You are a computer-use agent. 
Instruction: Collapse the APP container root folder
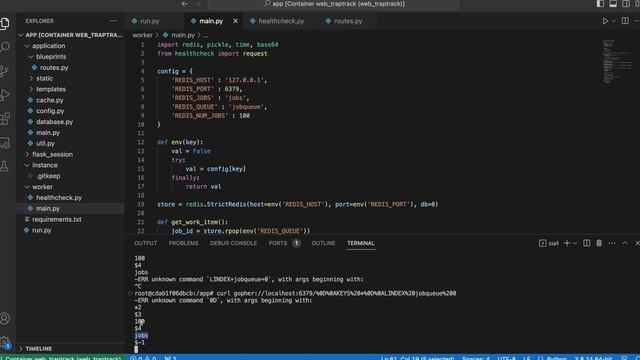pos(70,35)
